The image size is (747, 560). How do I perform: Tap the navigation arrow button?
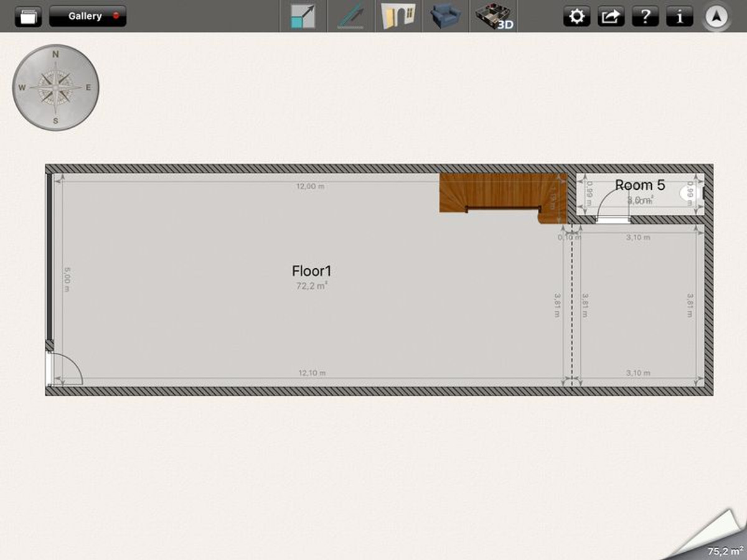pos(716,17)
